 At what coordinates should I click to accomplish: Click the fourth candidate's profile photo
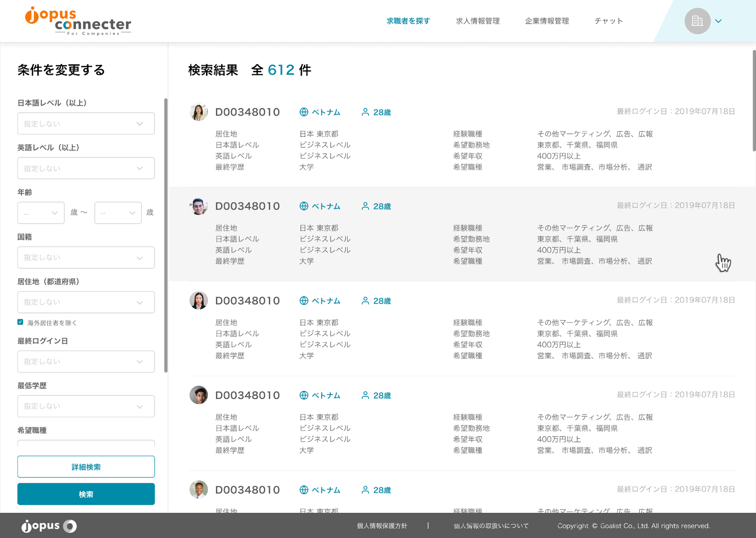pos(198,395)
